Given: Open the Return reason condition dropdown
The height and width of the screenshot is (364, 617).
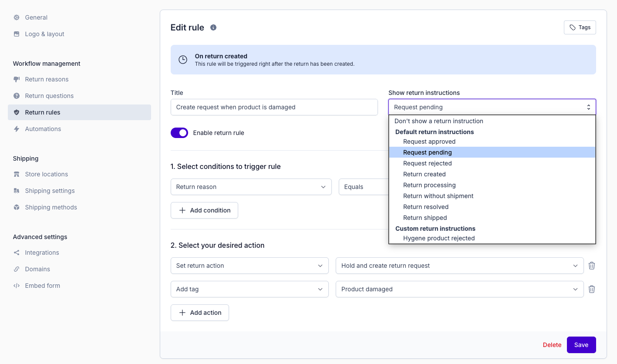Looking at the screenshot, I should 251,187.
